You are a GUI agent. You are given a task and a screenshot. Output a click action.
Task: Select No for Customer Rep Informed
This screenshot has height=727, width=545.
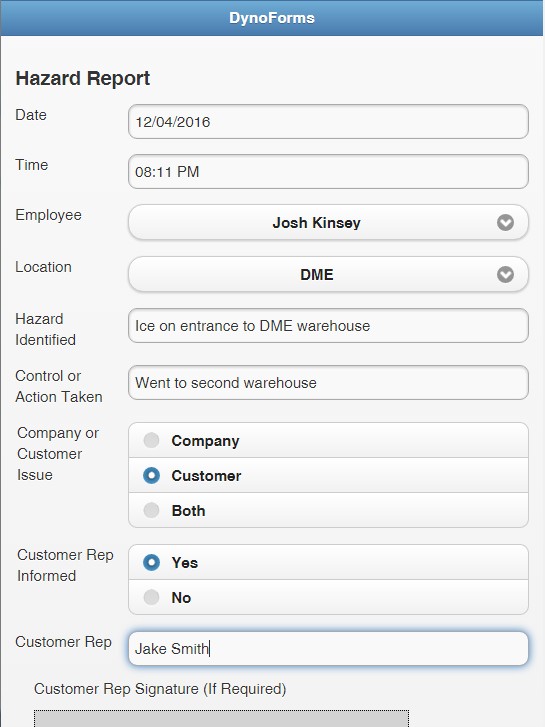click(328, 597)
